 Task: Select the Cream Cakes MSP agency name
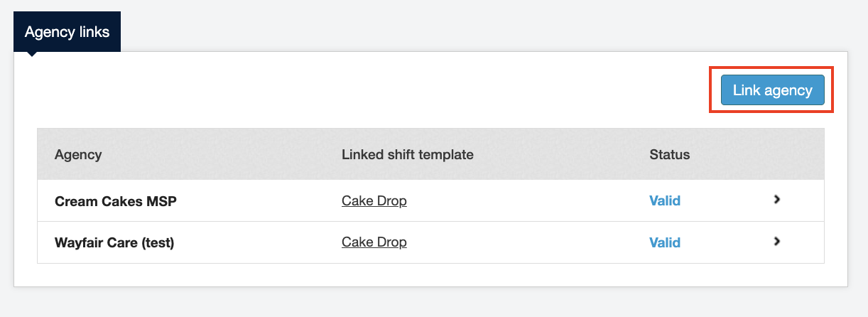coord(115,201)
